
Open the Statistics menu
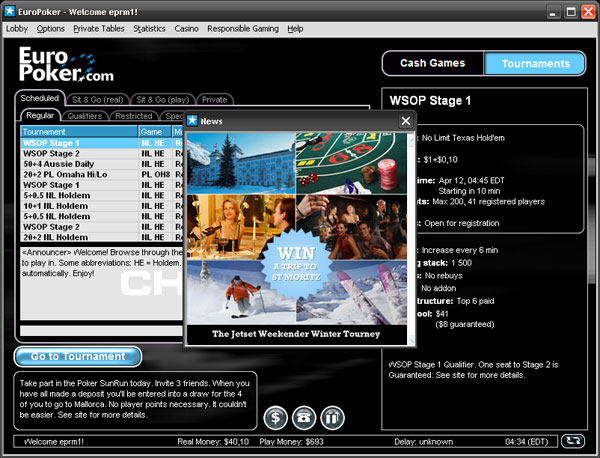click(x=149, y=29)
